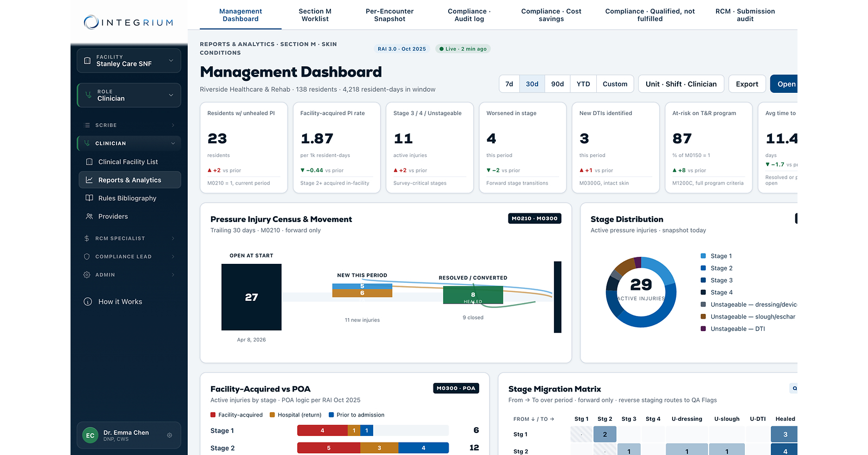The width and height of the screenshot is (868, 455).
Task: Open the Compliance · Cost savings tab
Action: point(551,15)
